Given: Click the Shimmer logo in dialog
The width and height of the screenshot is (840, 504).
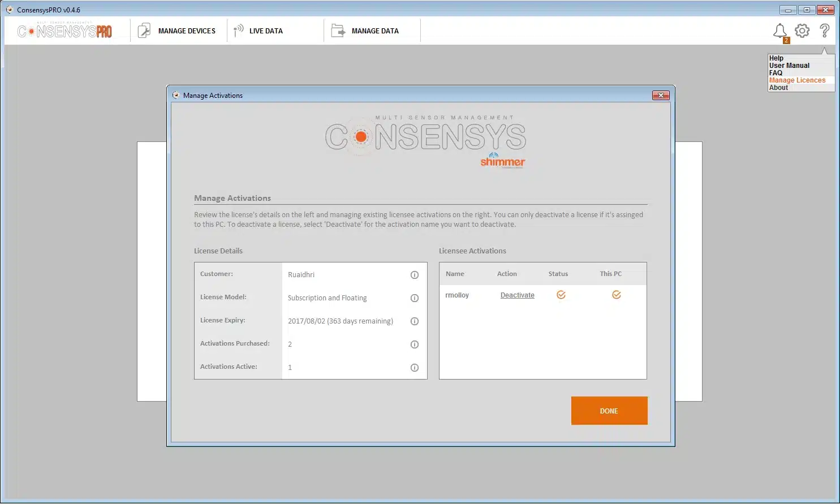Looking at the screenshot, I should point(503,161).
